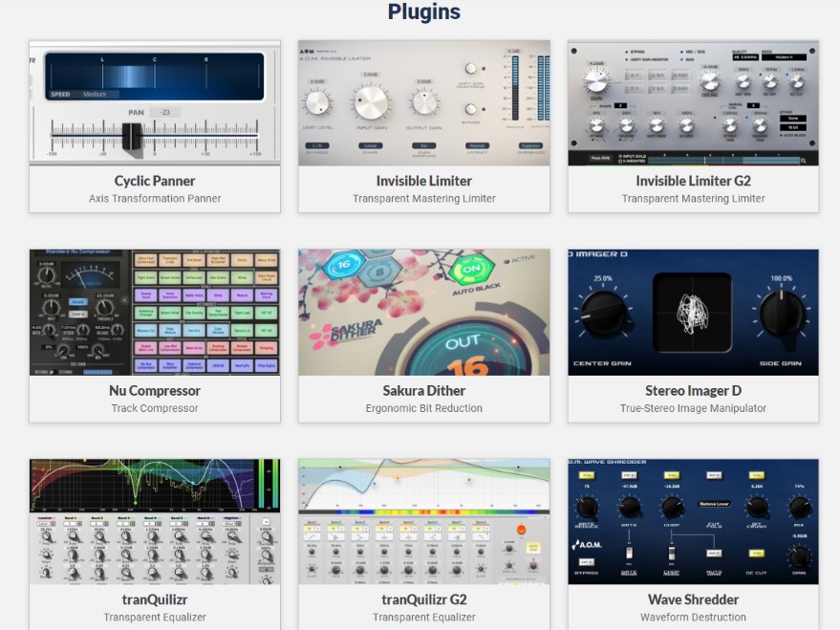The image size is (840, 630).
Task: Open the tranQuilizr G2 equalizer thumbnail
Action: pos(423,521)
